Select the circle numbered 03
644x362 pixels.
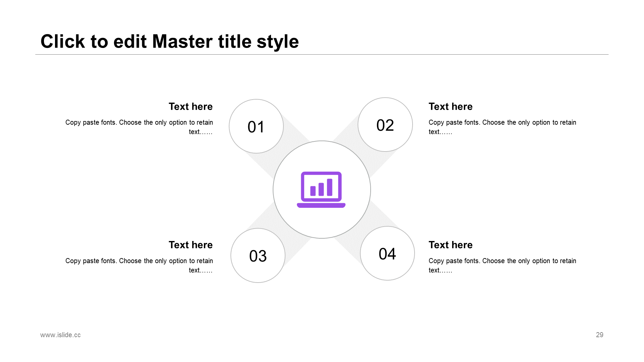click(258, 255)
